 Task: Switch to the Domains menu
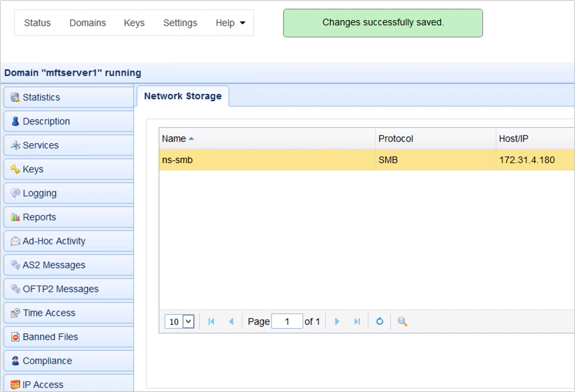pyautogui.click(x=87, y=22)
